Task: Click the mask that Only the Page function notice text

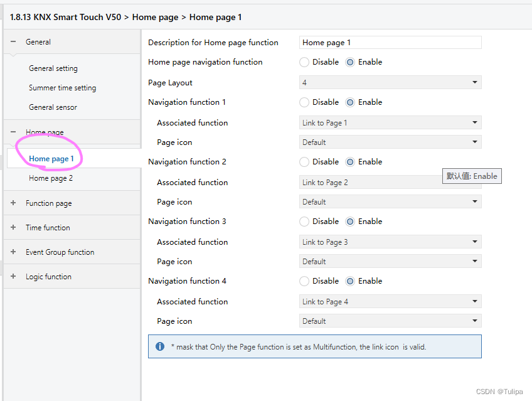Action: point(299,347)
